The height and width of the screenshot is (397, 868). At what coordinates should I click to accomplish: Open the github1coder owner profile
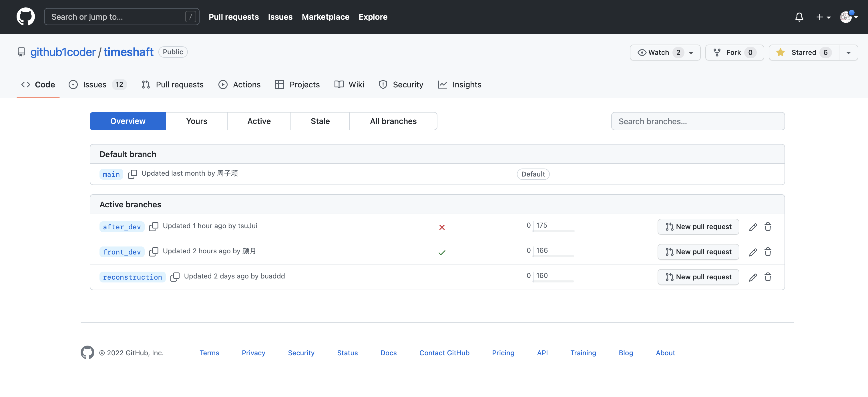click(x=63, y=52)
